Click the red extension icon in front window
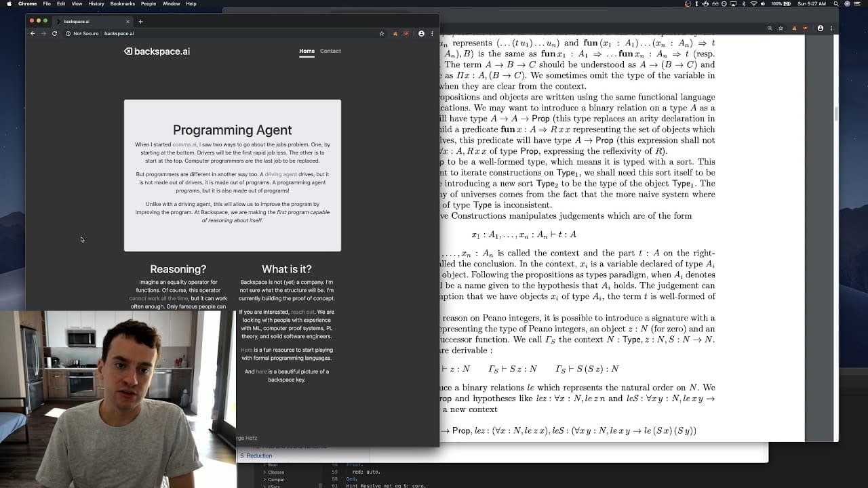Screen dimensions: 868x488 coord(406,33)
